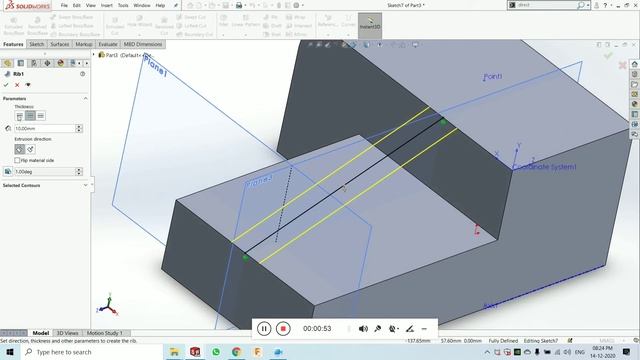This screenshot has width=640, height=360.
Task: Open the File menu
Action: pyautogui.click(x=64, y=5)
